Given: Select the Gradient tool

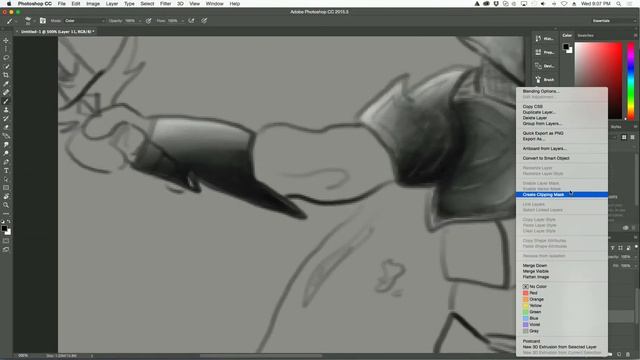Looking at the screenshot, I should [x=6, y=136].
